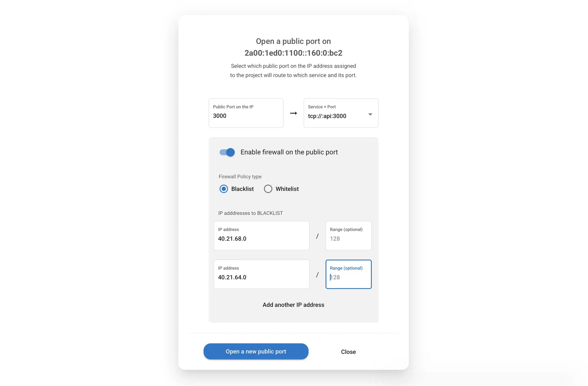Open the tcp://:api:3000 service selector
Image resolution: width=588 pixels, height=386 pixels.
[x=370, y=114]
